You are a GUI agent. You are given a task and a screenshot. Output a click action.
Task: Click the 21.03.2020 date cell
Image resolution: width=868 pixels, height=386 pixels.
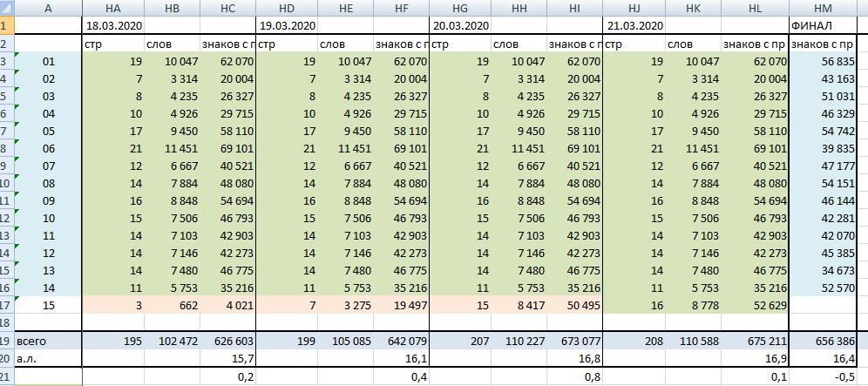click(634, 26)
